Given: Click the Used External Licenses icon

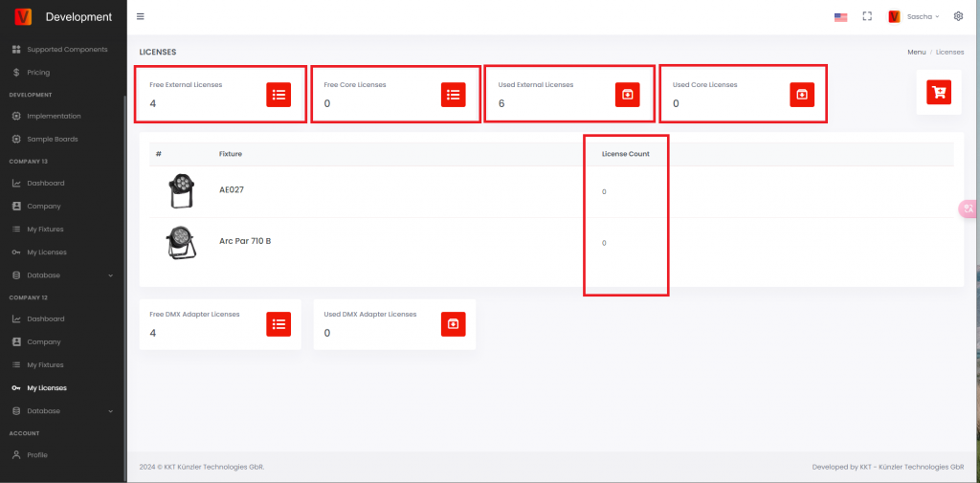Looking at the screenshot, I should pyautogui.click(x=627, y=94).
